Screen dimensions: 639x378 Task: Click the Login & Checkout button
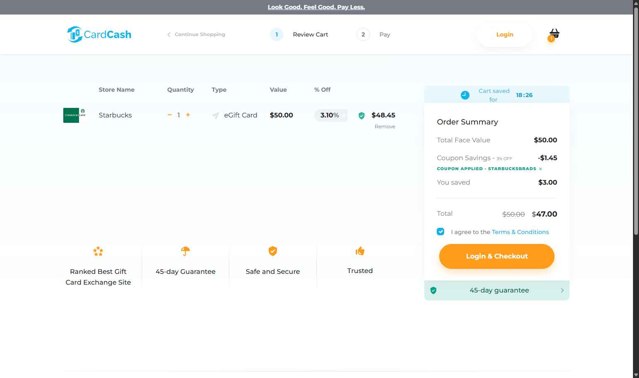(496, 256)
